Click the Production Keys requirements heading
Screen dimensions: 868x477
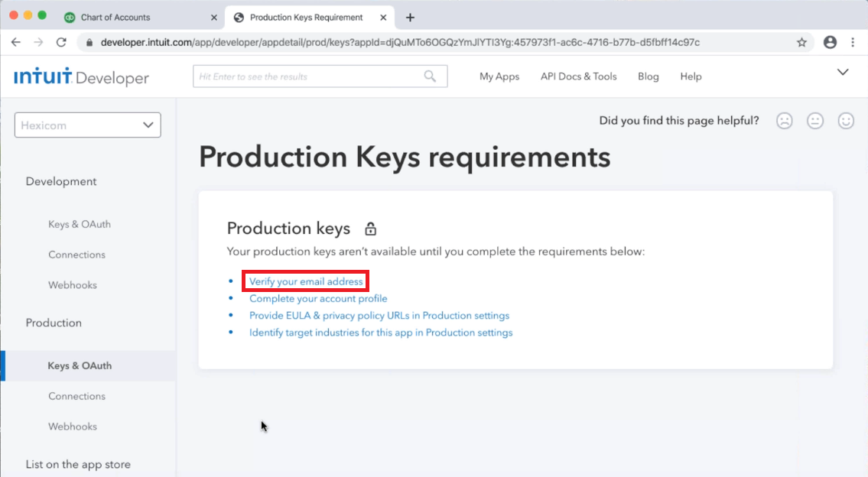[x=405, y=157]
